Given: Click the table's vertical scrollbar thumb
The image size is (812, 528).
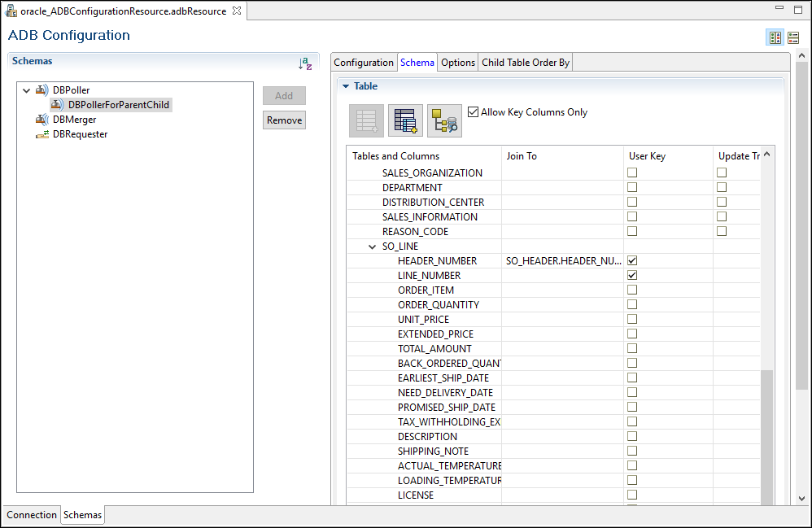Looking at the screenshot, I should tap(767, 439).
